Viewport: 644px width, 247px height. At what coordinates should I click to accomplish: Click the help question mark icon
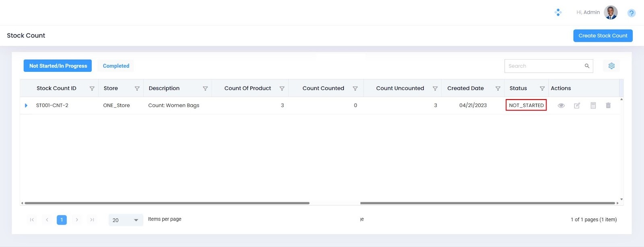tap(631, 13)
